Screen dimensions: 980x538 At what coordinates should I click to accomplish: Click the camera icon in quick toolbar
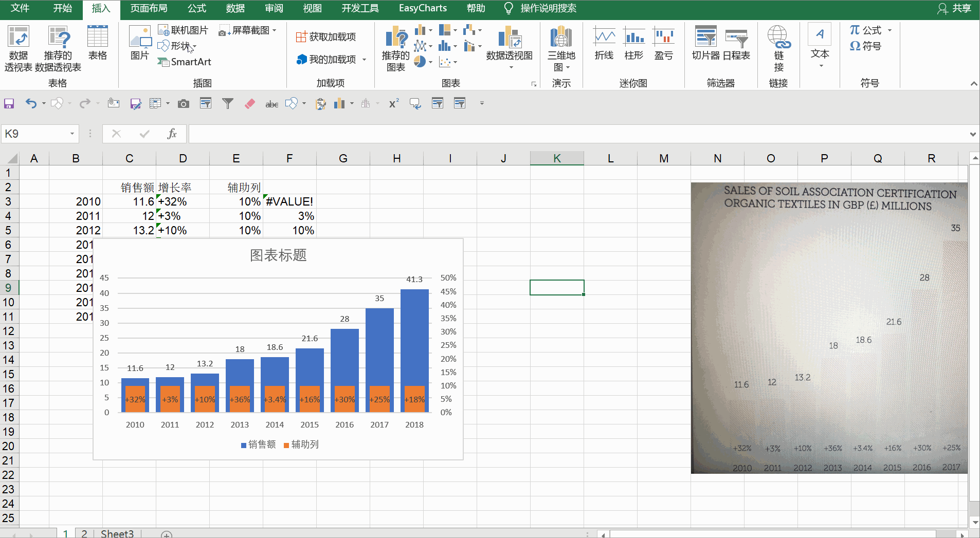point(183,104)
